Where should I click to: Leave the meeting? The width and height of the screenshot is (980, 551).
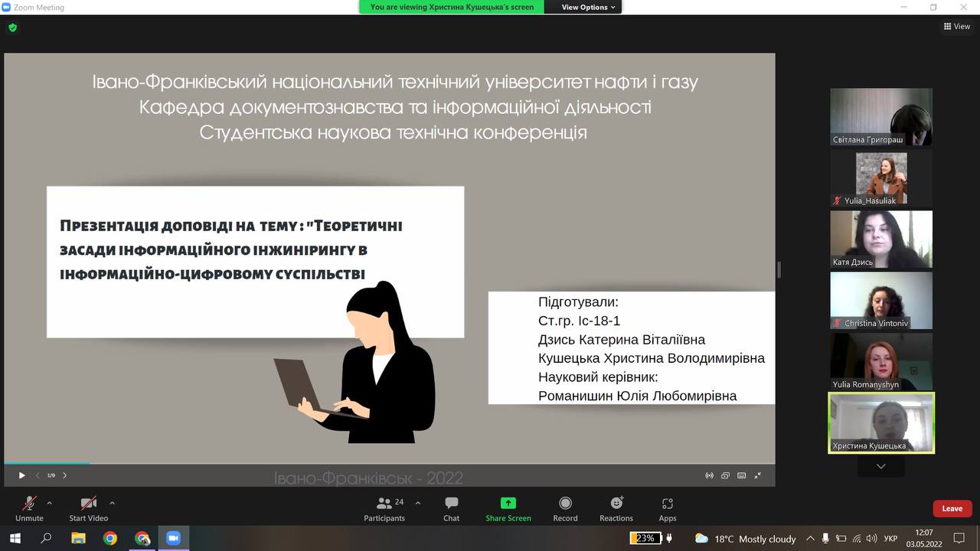pyautogui.click(x=952, y=509)
